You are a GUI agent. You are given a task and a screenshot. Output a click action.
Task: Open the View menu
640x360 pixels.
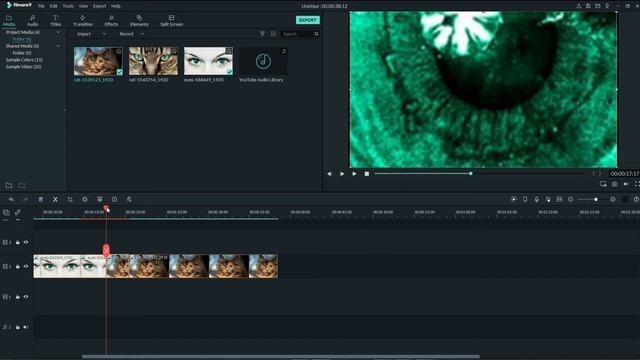click(x=83, y=6)
